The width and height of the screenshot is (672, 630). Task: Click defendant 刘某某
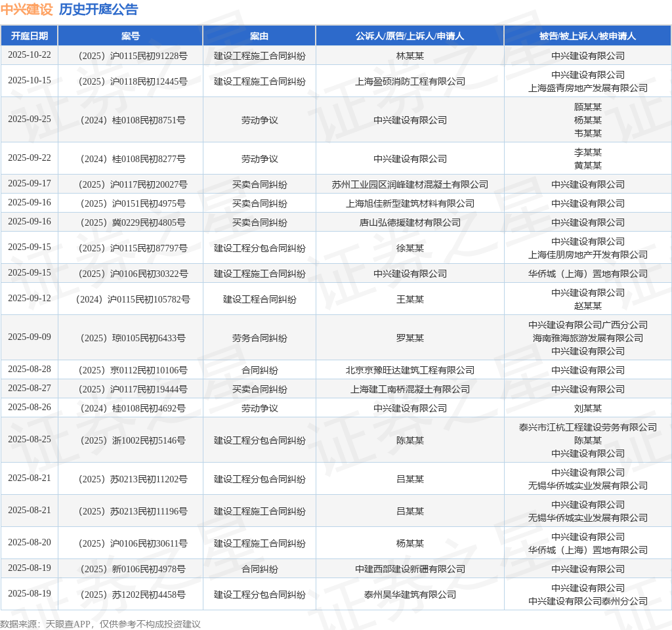click(x=587, y=408)
